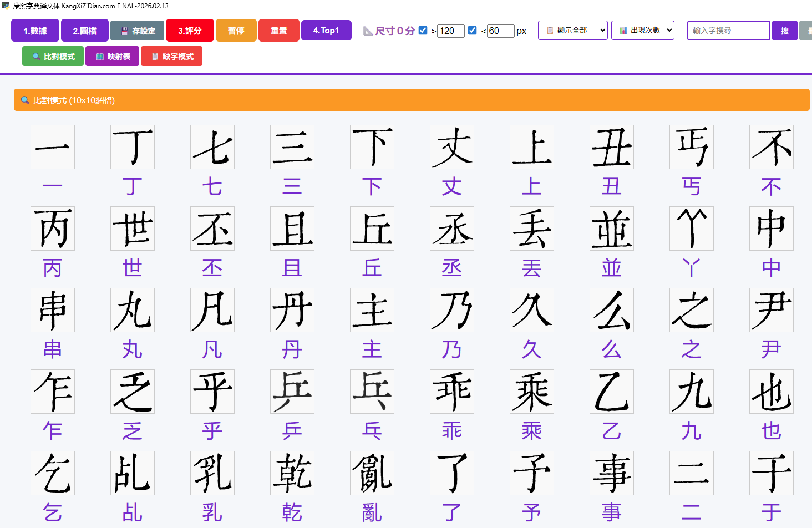Click the 搜 search button
812x528 pixels.
(784, 31)
